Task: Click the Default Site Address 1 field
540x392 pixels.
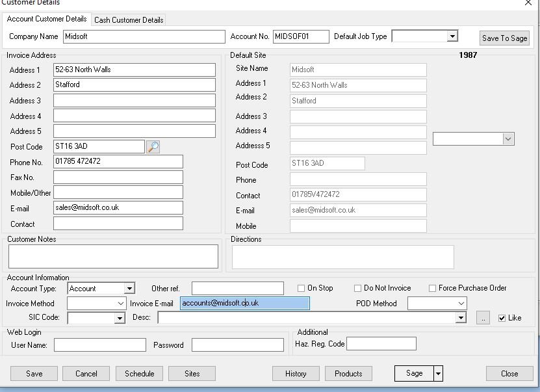Action: [358, 85]
